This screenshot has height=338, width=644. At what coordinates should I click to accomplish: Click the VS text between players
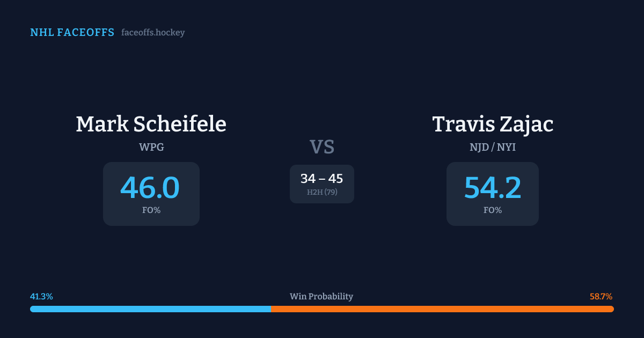(x=322, y=147)
